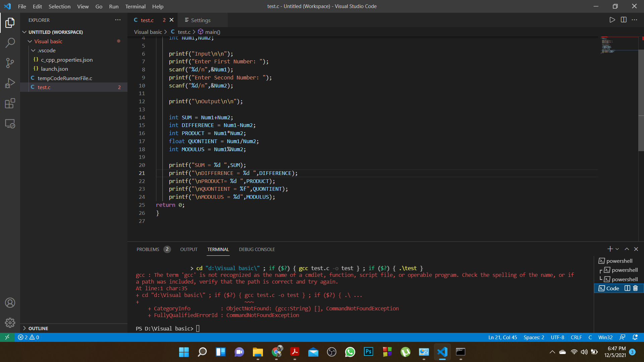Open Windows Start menu on taskbar
The image size is (644, 362).
coord(184,352)
